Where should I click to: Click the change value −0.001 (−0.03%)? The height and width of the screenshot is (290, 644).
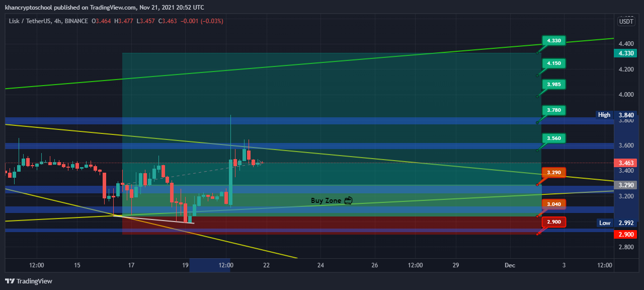(x=201, y=21)
